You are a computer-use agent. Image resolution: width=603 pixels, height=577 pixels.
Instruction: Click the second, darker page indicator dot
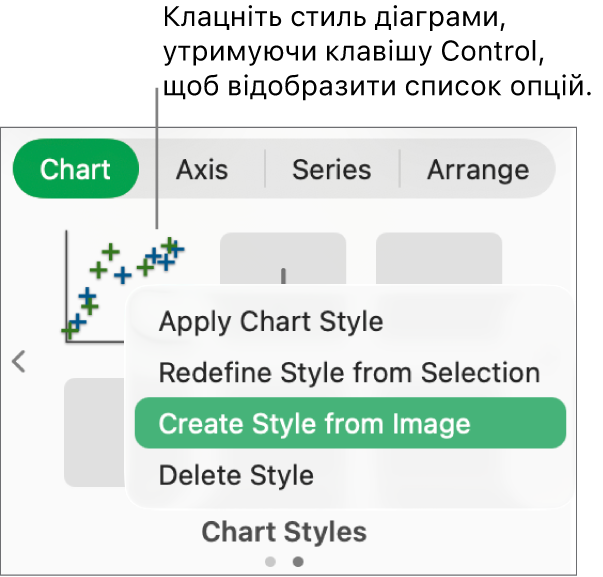(x=297, y=562)
